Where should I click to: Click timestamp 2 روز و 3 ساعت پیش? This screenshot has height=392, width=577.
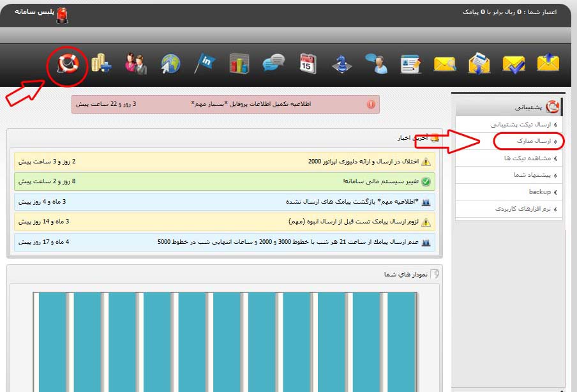[x=47, y=162]
